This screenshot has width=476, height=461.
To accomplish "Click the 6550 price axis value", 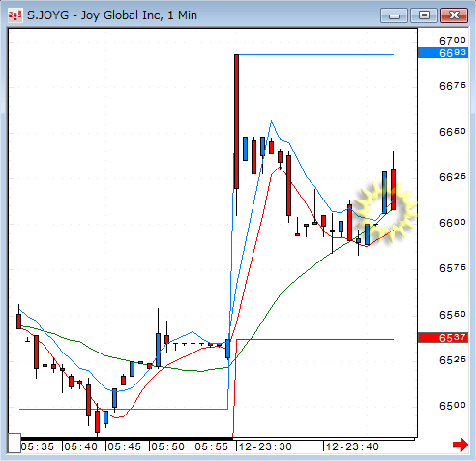I will click(x=453, y=315).
